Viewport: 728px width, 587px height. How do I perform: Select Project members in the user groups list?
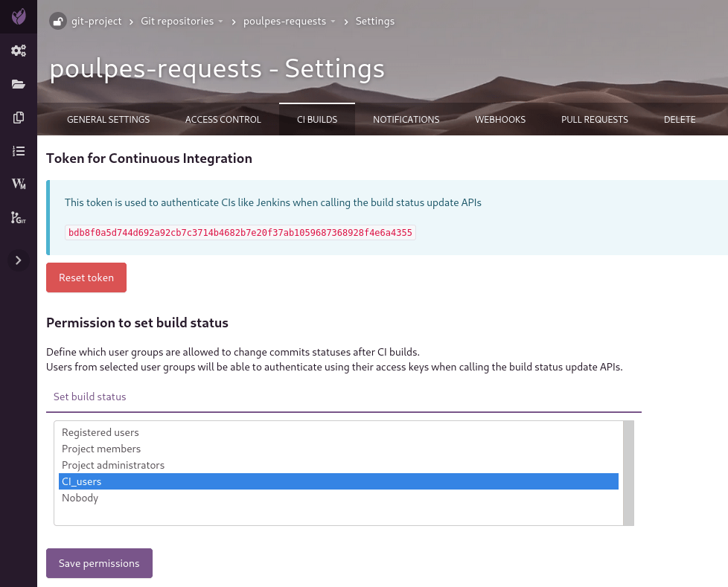coord(101,449)
